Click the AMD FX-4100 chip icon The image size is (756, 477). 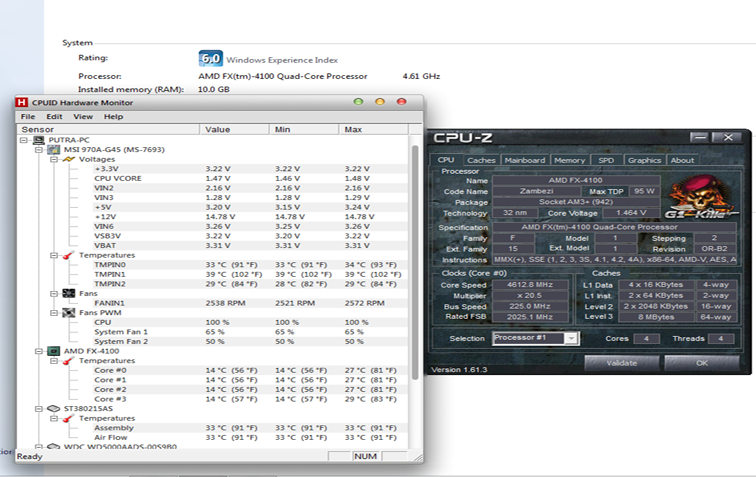tap(54, 351)
